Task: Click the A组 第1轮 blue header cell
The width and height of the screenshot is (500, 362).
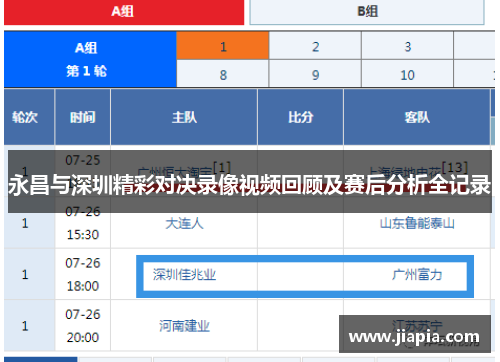Action: coord(90,59)
